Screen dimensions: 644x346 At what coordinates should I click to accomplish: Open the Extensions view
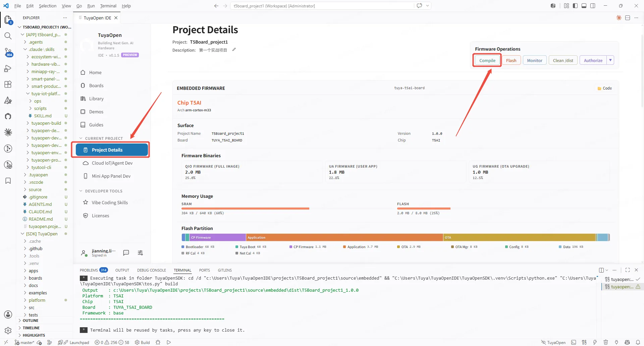8,84
